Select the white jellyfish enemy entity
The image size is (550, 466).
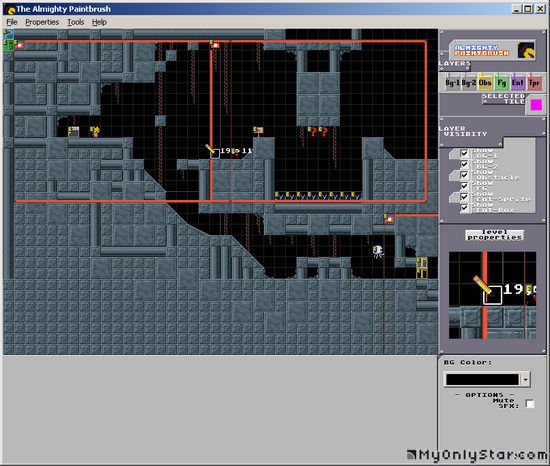coord(378,251)
